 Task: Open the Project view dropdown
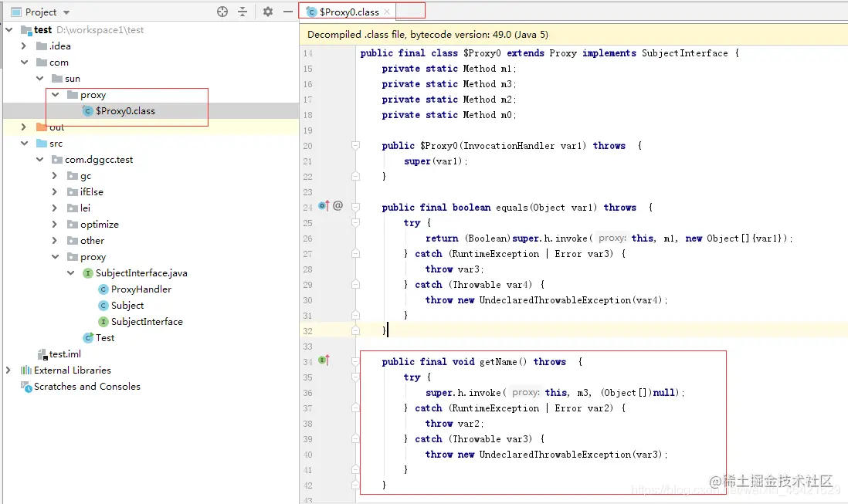66,12
